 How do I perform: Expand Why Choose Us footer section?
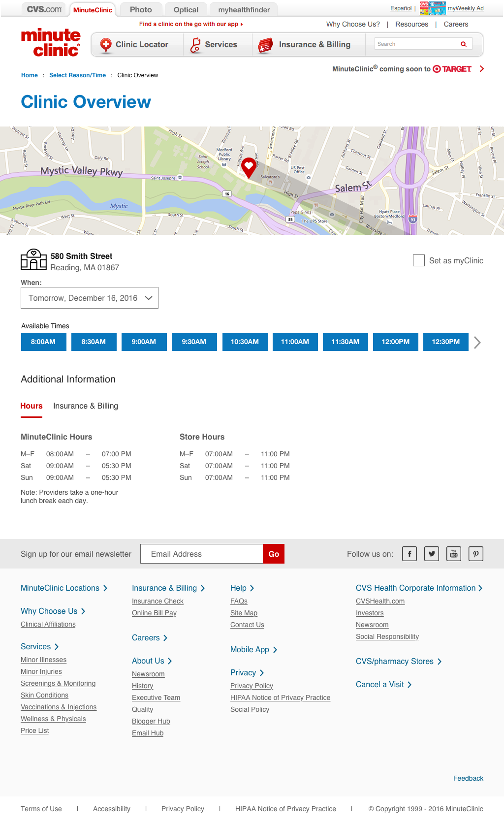click(x=53, y=611)
